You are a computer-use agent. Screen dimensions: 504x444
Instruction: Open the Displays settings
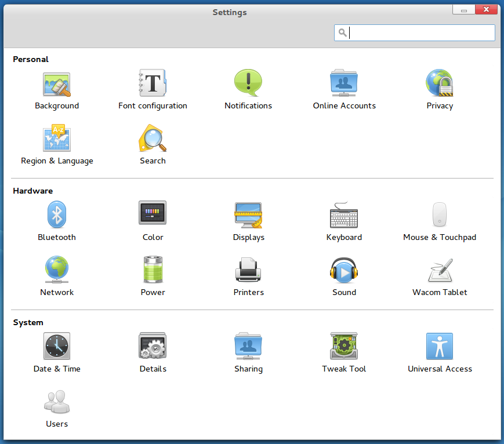coord(248,220)
